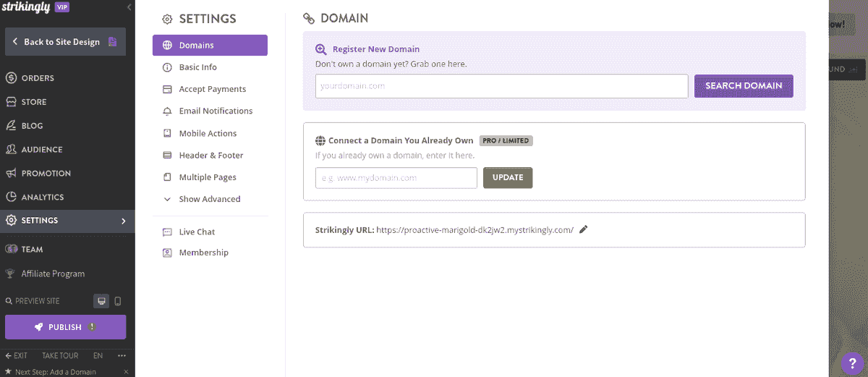This screenshot has height=377, width=868.
Task: Click the Affiliate Program trophy icon
Action: point(10,274)
